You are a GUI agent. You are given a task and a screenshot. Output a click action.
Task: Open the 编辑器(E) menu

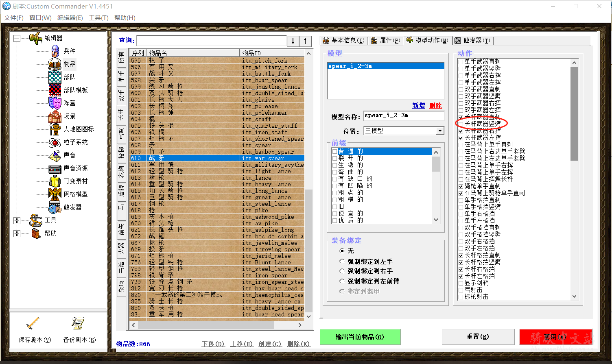pos(70,17)
